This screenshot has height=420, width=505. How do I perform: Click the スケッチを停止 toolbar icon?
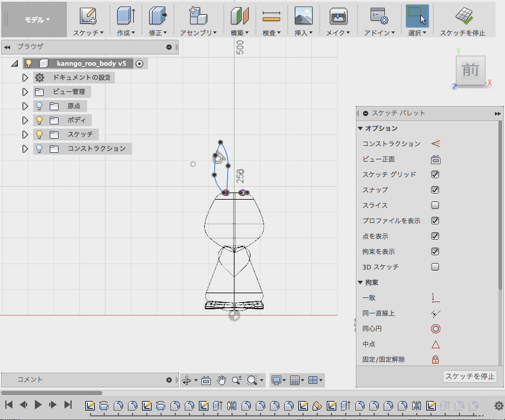point(464,16)
